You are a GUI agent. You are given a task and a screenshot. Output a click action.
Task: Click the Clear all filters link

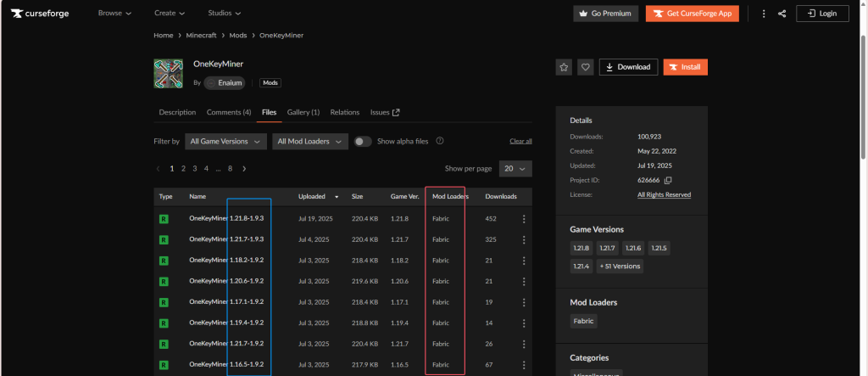(x=520, y=141)
